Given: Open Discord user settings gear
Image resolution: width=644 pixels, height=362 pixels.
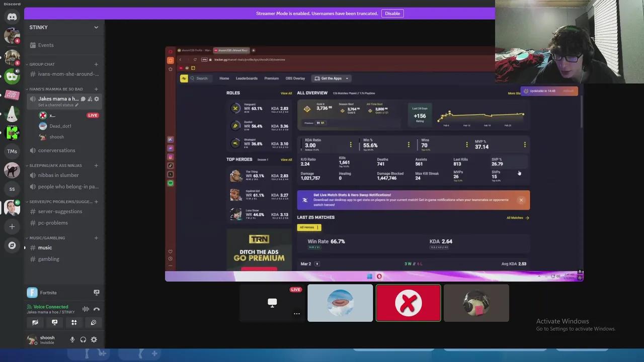Looking at the screenshot, I should pos(94,340).
